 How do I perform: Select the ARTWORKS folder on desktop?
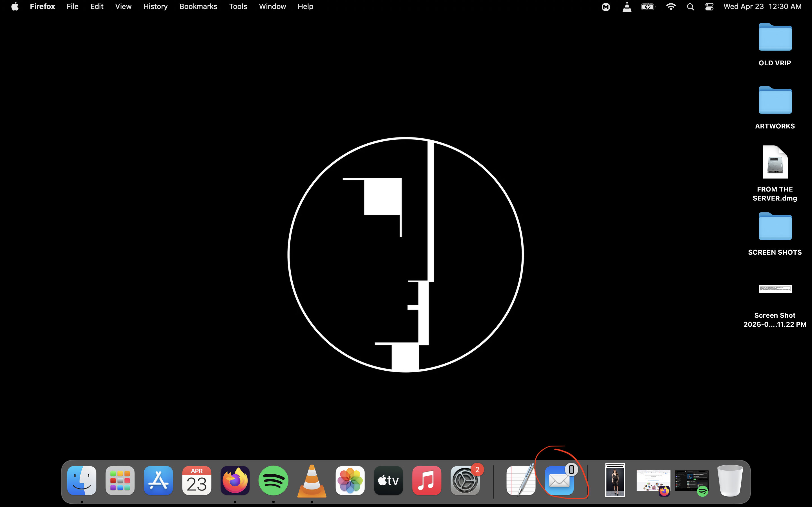pyautogui.click(x=775, y=101)
